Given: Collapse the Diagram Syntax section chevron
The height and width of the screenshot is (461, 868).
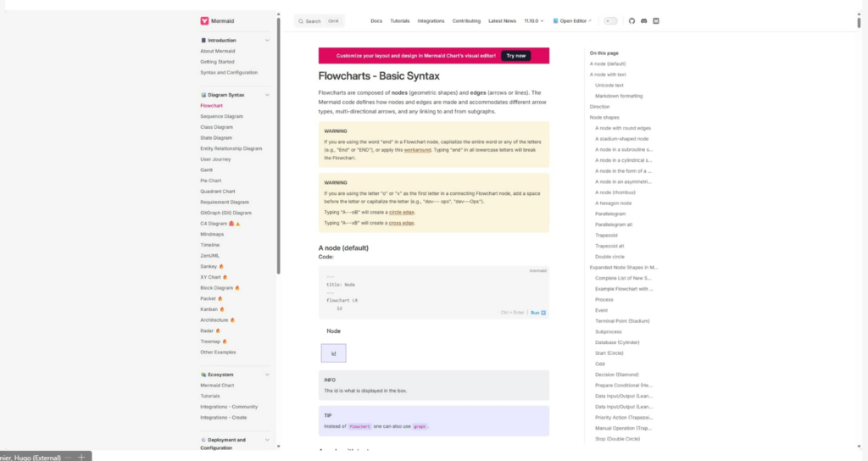Looking at the screenshot, I should tap(267, 95).
